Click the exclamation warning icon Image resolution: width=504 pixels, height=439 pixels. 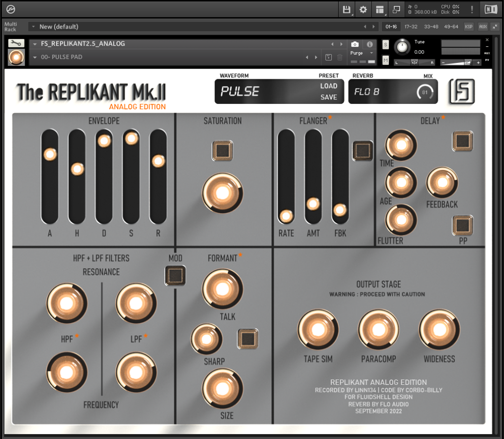(x=472, y=10)
